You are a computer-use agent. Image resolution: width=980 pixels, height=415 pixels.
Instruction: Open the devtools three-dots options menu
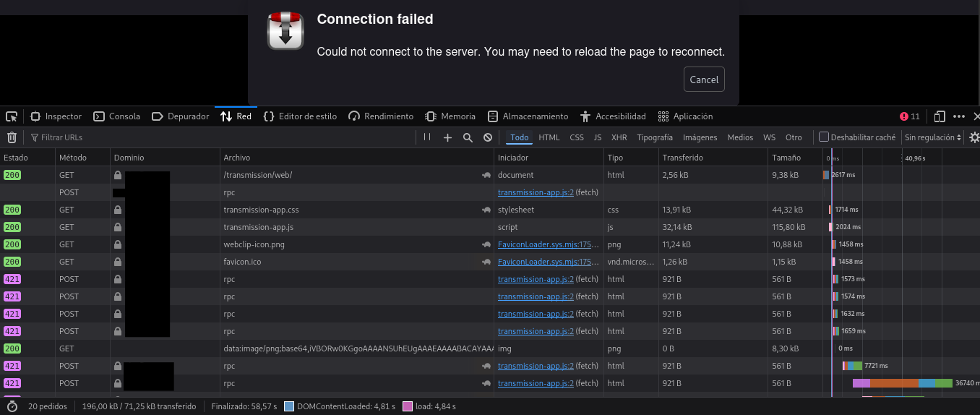[959, 116]
